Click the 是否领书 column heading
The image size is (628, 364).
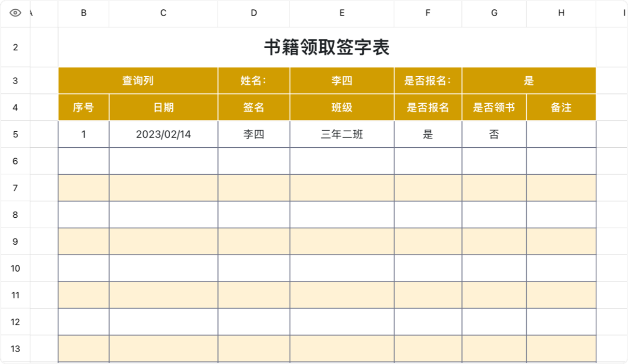click(494, 107)
